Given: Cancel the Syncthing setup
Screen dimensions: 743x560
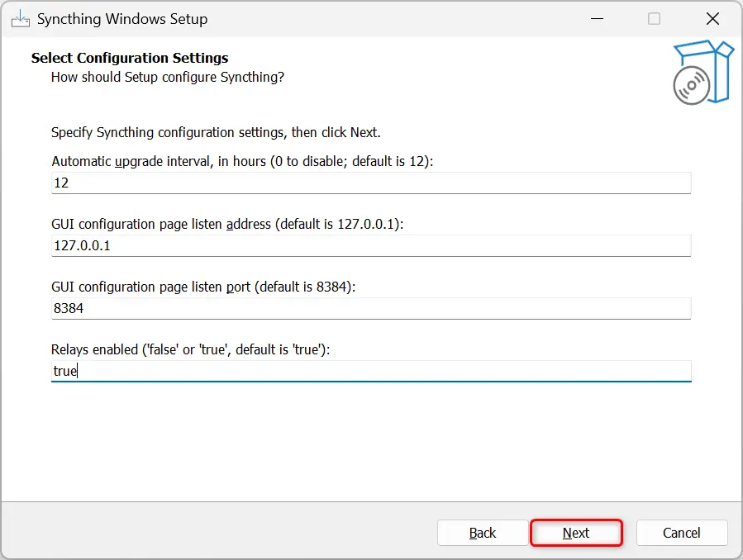Looking at the screenshot, I should [x=681, y=533].
